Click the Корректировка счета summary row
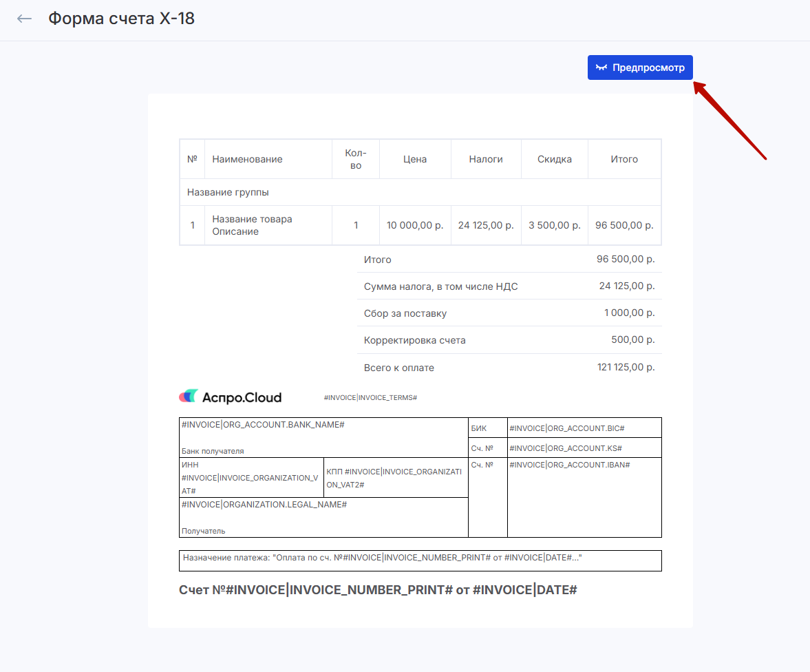 pyautogui.click(x=509, y=340)
